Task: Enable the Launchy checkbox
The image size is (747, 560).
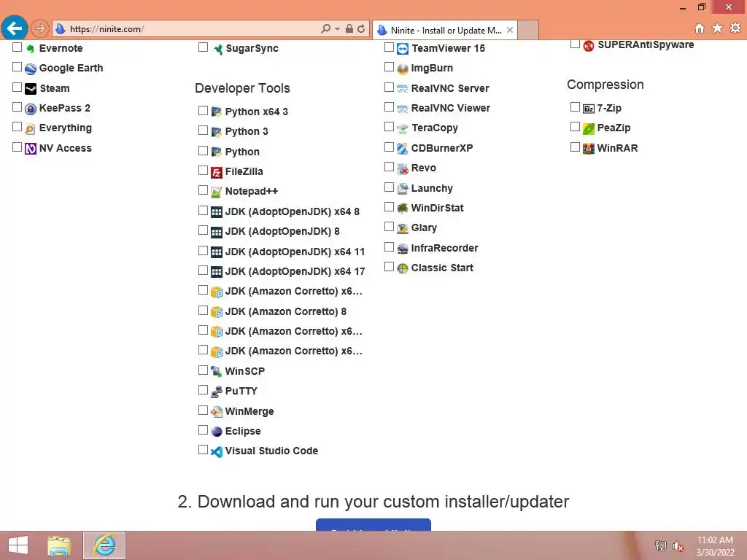Action: 390,187
